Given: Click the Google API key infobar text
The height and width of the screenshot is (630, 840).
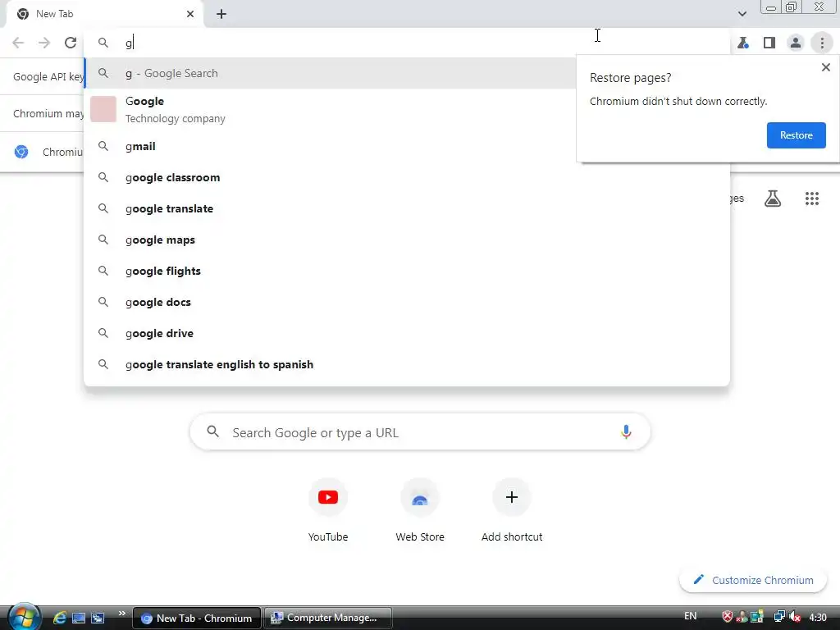Looking at the screenshot, I should [48, 76].
